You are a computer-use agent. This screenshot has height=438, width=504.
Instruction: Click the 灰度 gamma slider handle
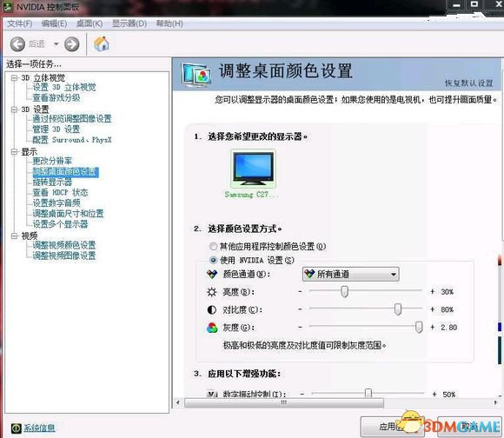[x=419, y=328]
